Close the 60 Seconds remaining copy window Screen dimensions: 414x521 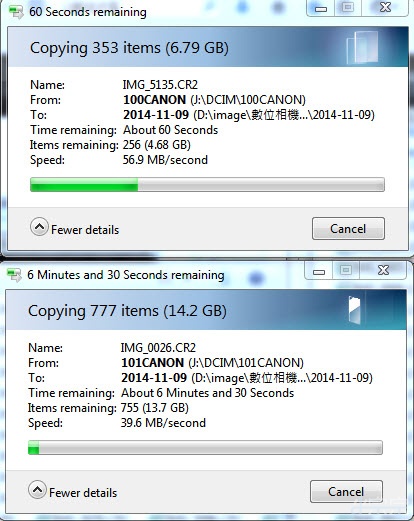(385, 8)
